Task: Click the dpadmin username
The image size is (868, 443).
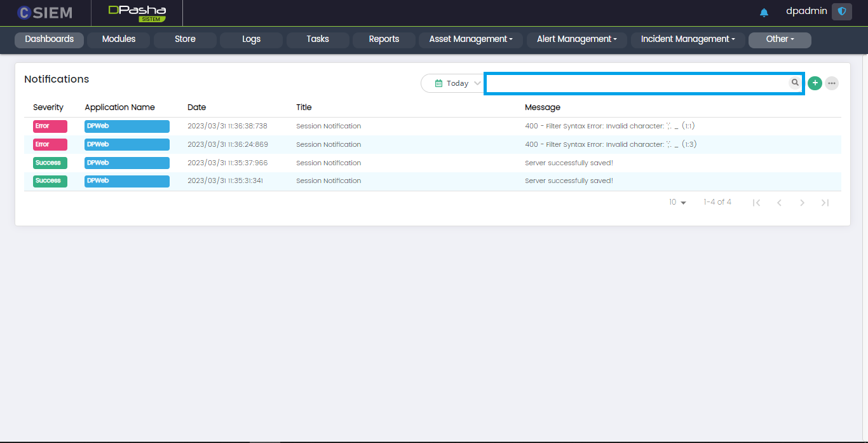Action: [x=806, y=11]
